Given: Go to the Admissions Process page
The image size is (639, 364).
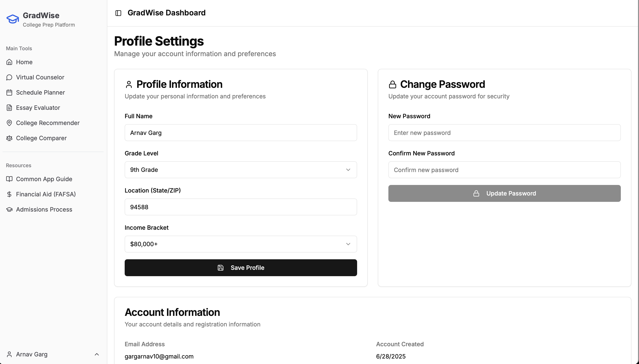Looking at the screenshot, I should [44, 209].
